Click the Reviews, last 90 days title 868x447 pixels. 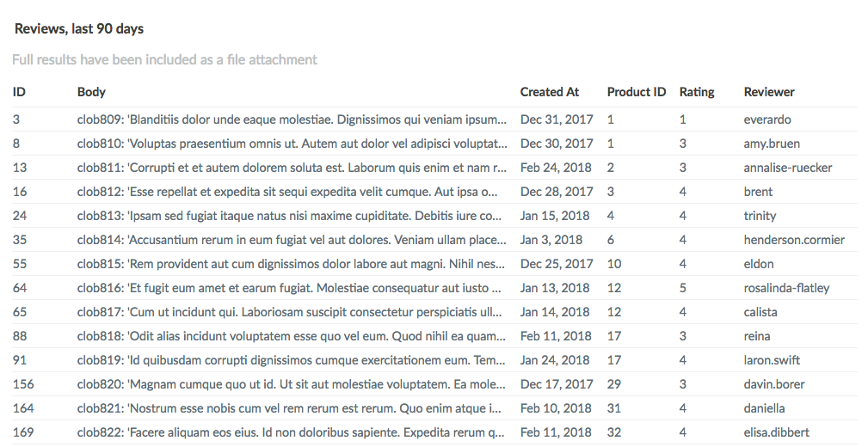click(79, 29)
